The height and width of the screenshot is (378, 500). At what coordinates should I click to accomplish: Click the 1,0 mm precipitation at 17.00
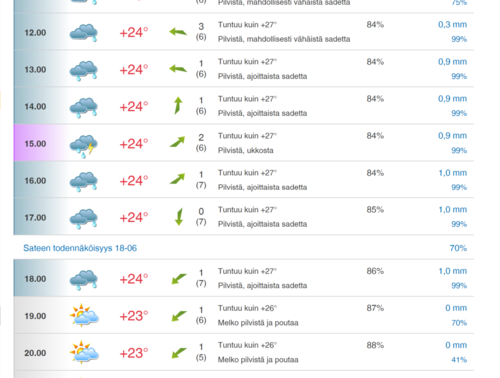(x=453, y=210)
